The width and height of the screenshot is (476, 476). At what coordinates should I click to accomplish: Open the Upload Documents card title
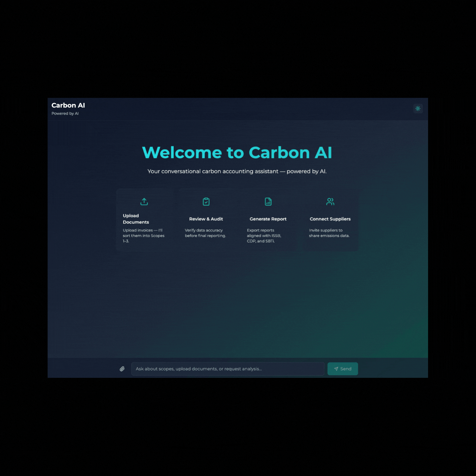click(x=136, y=219)
